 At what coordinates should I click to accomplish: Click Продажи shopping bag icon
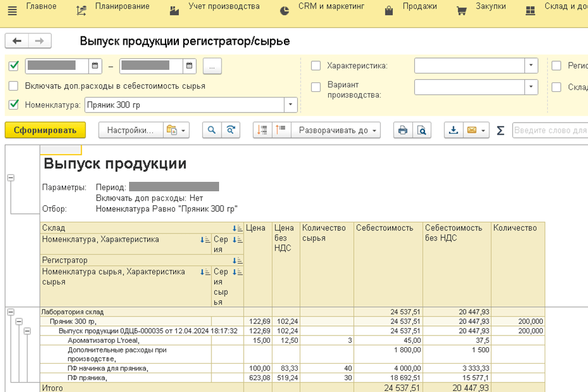click(389, 11)
